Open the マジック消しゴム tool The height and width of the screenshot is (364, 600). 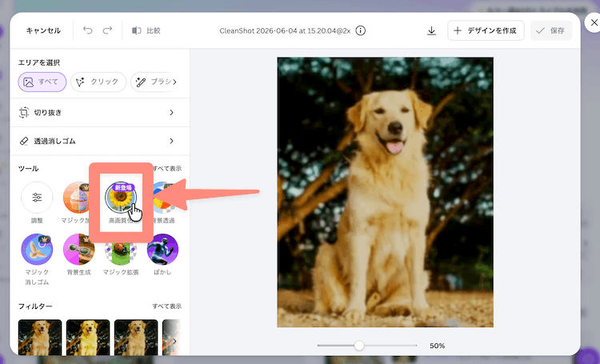coord(37,249)
